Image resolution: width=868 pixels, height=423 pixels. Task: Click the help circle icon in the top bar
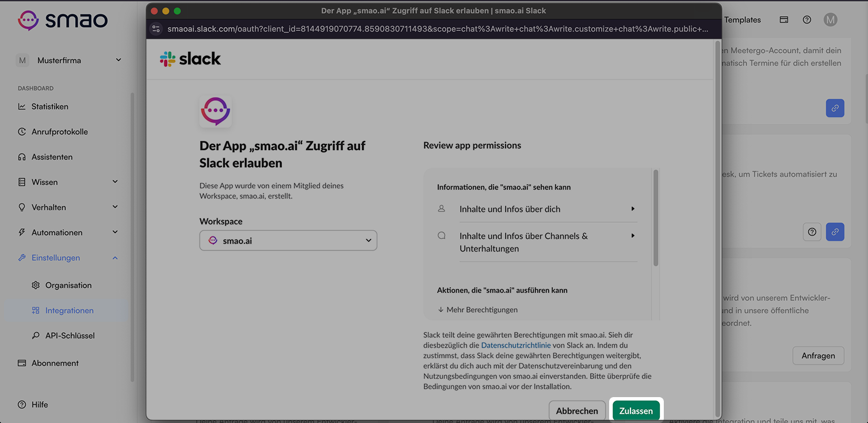807,20
